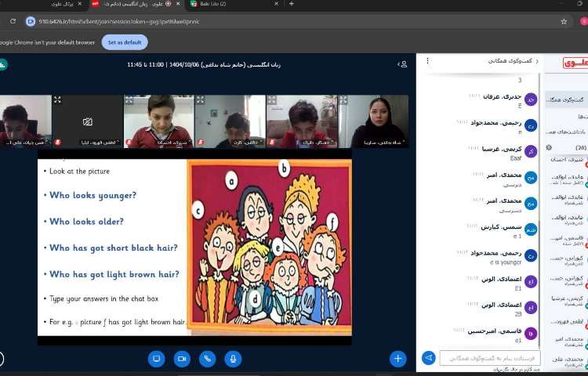Viewport: 588px width, 376px height.
Task: Click the Set as default button
Action: coord(125,42)
